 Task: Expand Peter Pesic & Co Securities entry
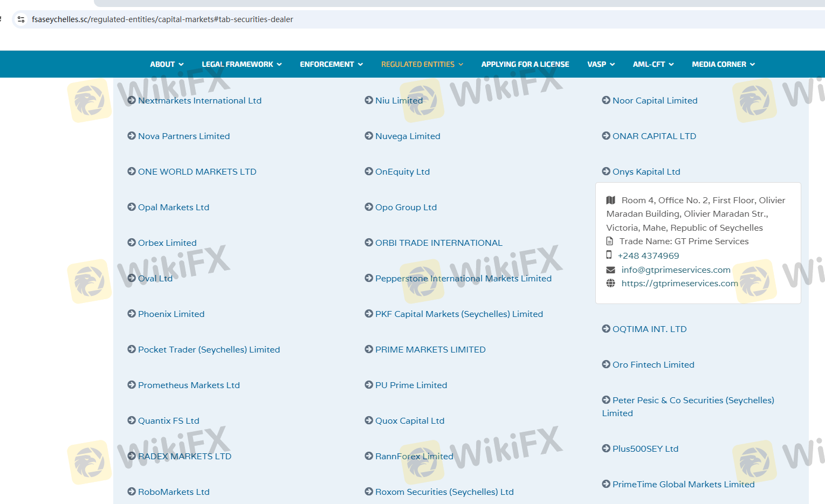tap(688, 406)
